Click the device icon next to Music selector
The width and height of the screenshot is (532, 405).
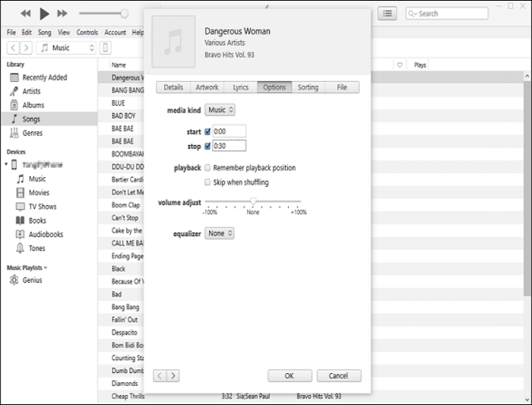pos(106,48)
